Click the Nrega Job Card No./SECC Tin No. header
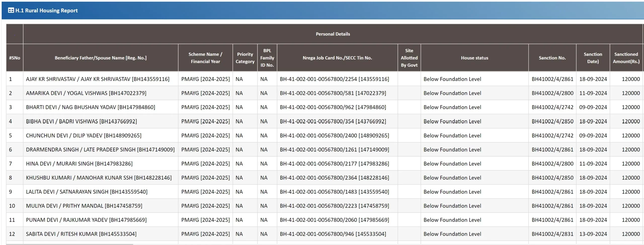 [x=337, y=58]
